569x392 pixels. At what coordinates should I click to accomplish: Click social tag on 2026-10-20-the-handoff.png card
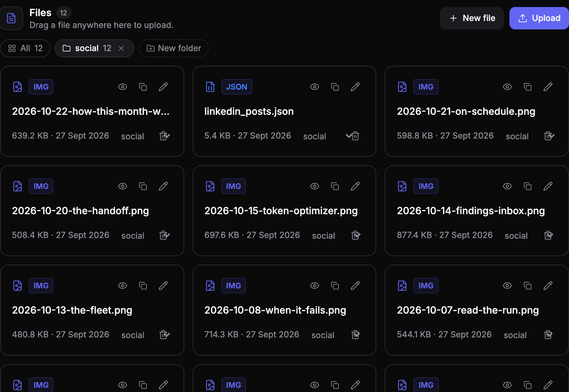coord(133,236)
